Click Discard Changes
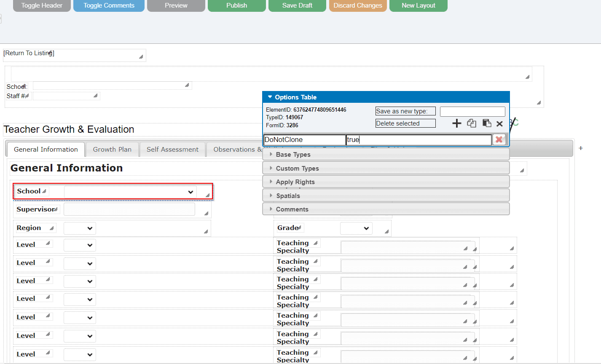 click(358, 5)
